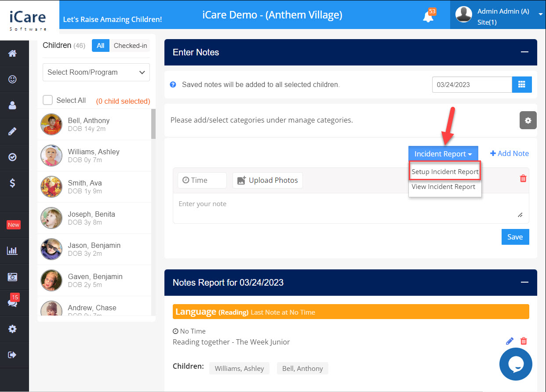546x392 pixels.
Task: Click the Site(1) label
Action: [487, 22]
